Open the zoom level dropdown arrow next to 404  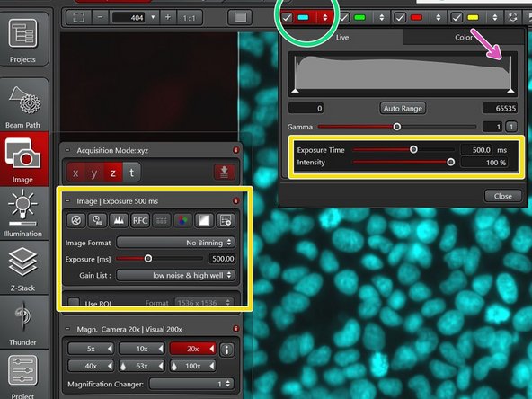coord(153,17)
